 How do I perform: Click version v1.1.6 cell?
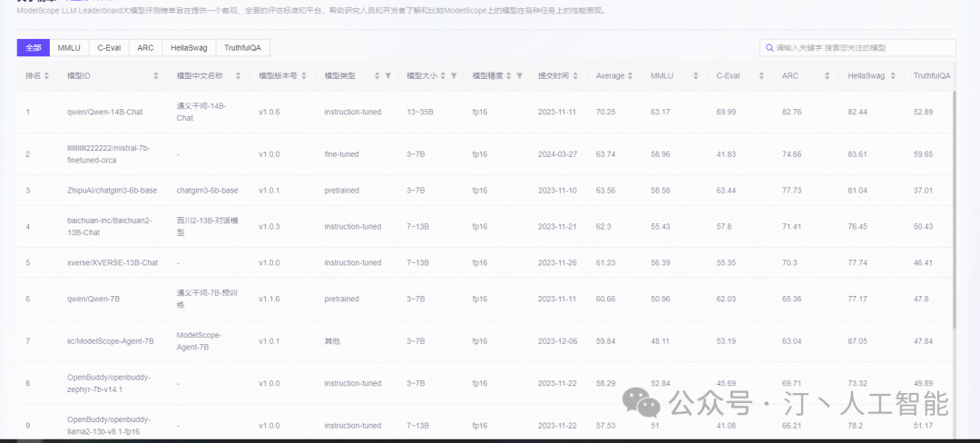tap(269, 299)
